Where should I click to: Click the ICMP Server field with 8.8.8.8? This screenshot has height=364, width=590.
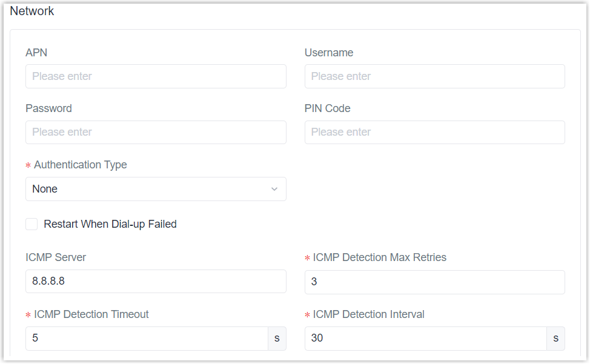156,281
